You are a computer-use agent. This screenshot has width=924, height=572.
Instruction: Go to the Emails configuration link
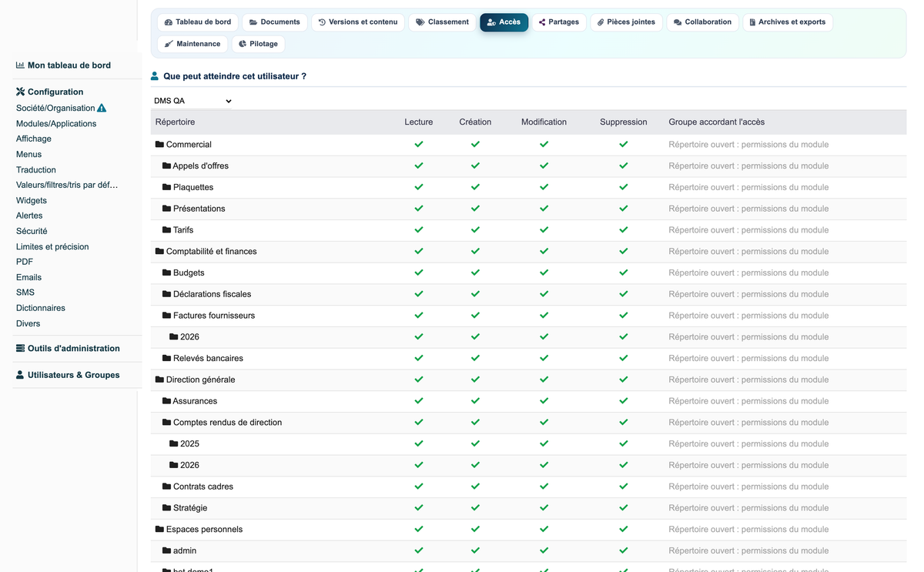[29, 277]
